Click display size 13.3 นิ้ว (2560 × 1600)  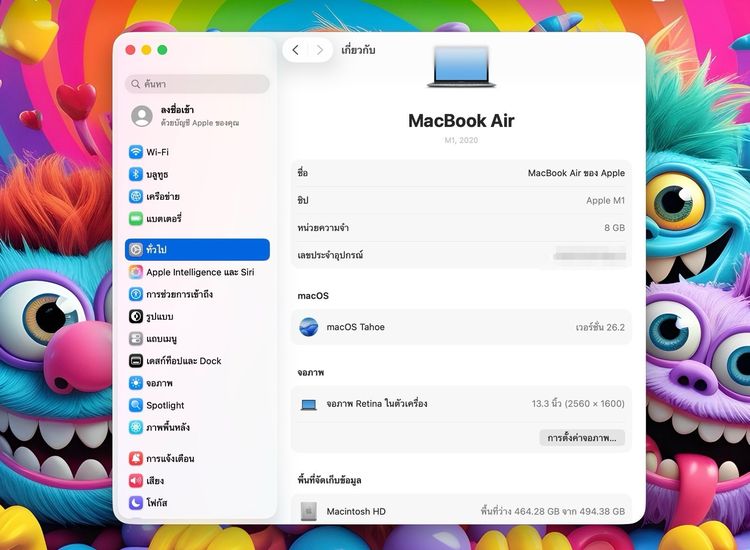pyautogui.click(x=578, y=404)
